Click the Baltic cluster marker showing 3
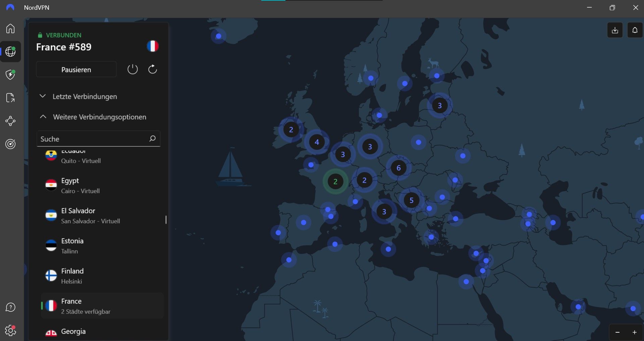The image size is (644, 341). pyautogui.click(x=439, y=106)
